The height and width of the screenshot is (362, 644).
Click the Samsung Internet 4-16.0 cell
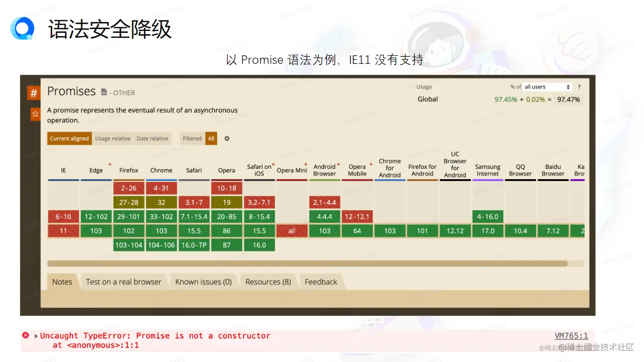click(x=488, y=217)
